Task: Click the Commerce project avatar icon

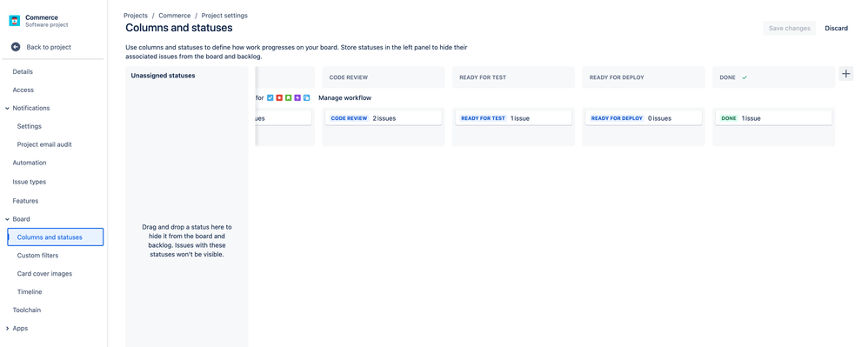Action: coord(15,21)
